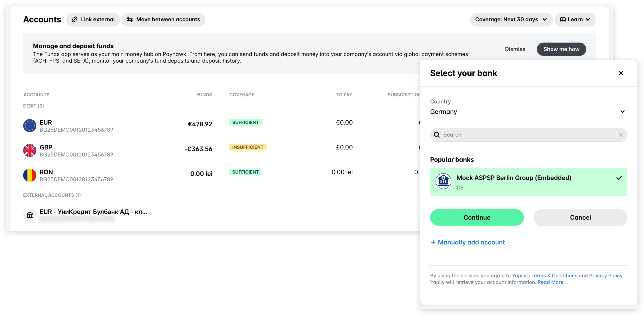Open the EUR debit account row
Screen dimensions: 644x317
click(221, 126)
